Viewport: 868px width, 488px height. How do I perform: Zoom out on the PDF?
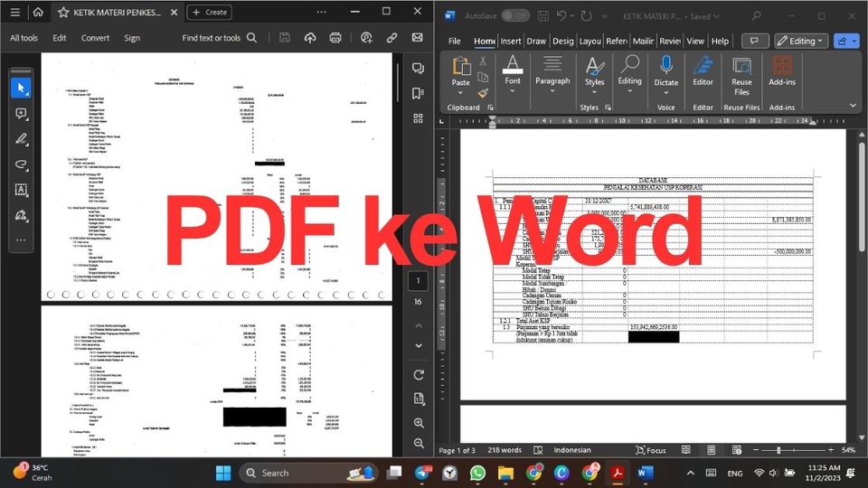419,443
